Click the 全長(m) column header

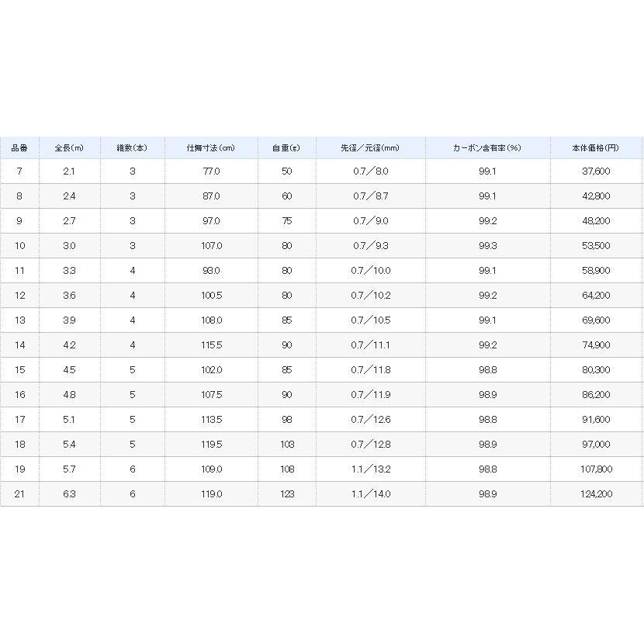tap(69, 147)
